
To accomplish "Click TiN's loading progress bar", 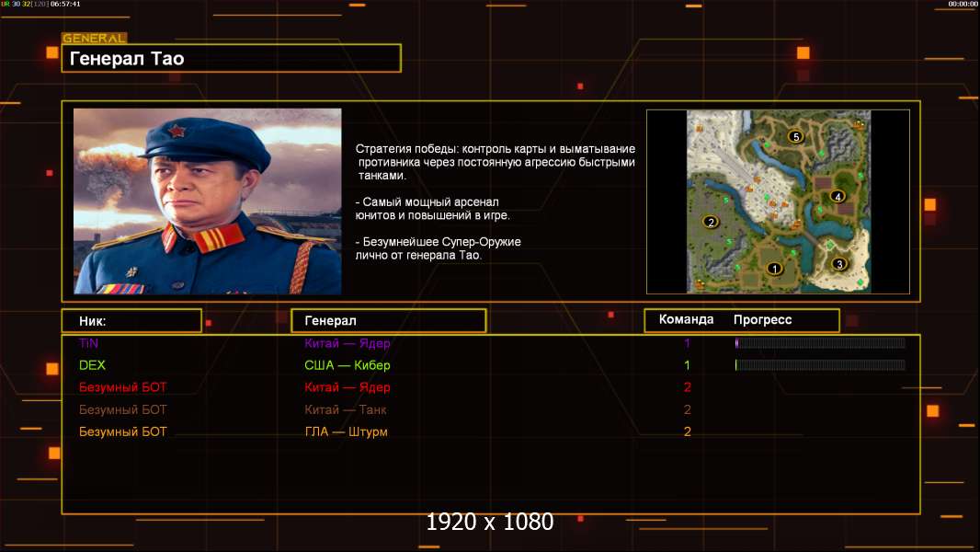I will coord(820,343).
